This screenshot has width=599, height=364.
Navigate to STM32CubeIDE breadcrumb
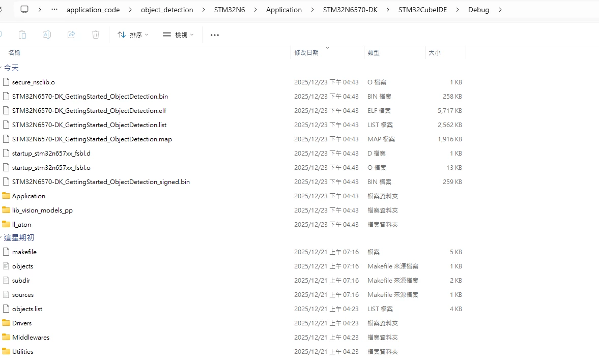422,10
